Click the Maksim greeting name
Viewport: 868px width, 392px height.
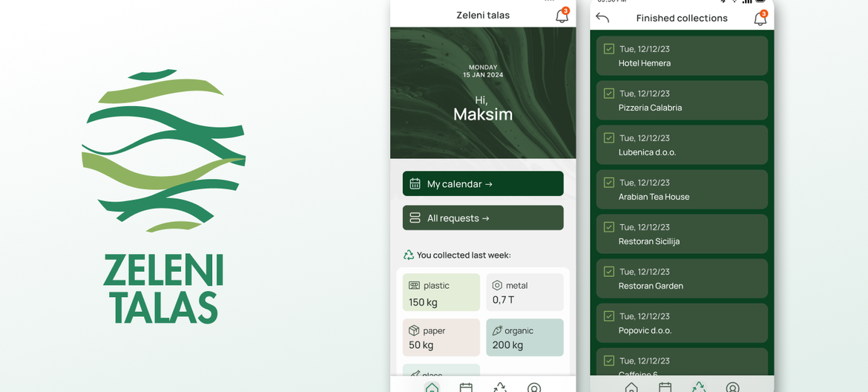(483, 114)
